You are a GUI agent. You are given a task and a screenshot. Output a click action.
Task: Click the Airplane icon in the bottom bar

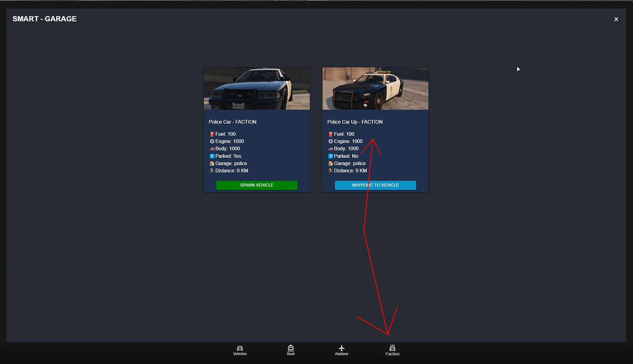coord(341,348)
